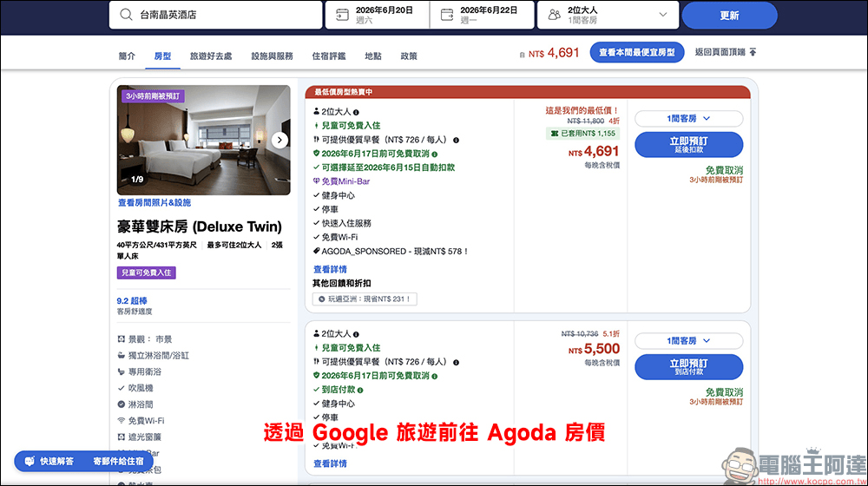Viewport: 868px width, 486px height.
Task: Click the guests people icon
Action: coord(554,15)
